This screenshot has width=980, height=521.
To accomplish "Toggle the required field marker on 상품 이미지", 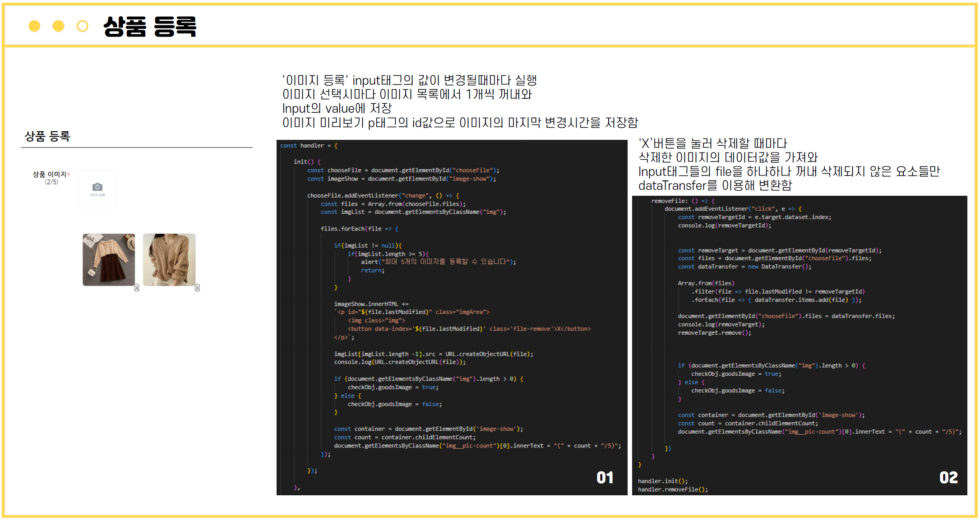I will [69, 174].
